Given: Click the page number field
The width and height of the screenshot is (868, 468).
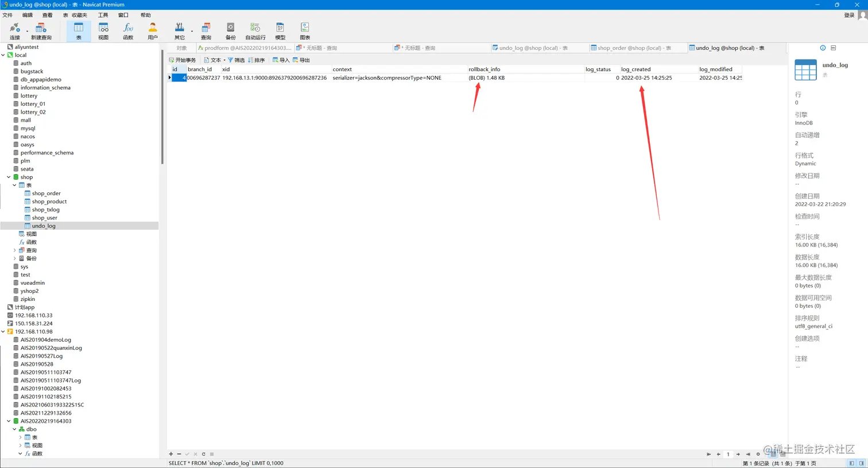Looking at the screenshot, I should (728, 454).
